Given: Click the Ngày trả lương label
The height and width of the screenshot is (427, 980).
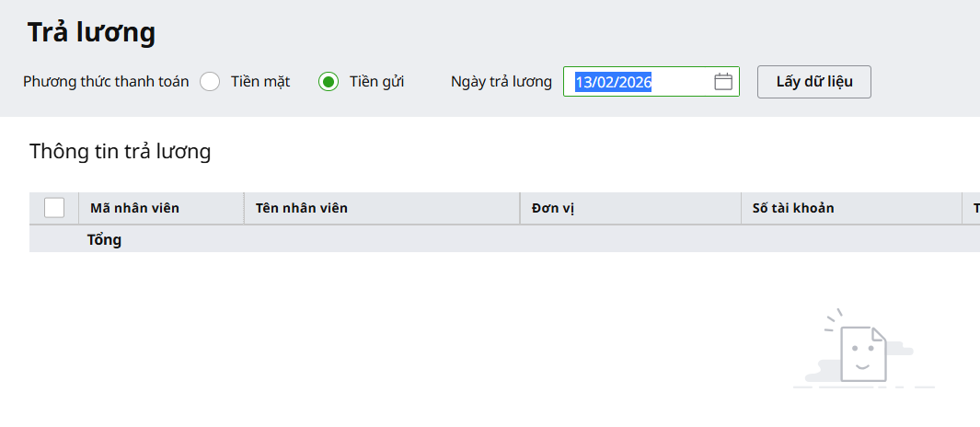Looking at the screenshot, I should [x=502, y=82].
